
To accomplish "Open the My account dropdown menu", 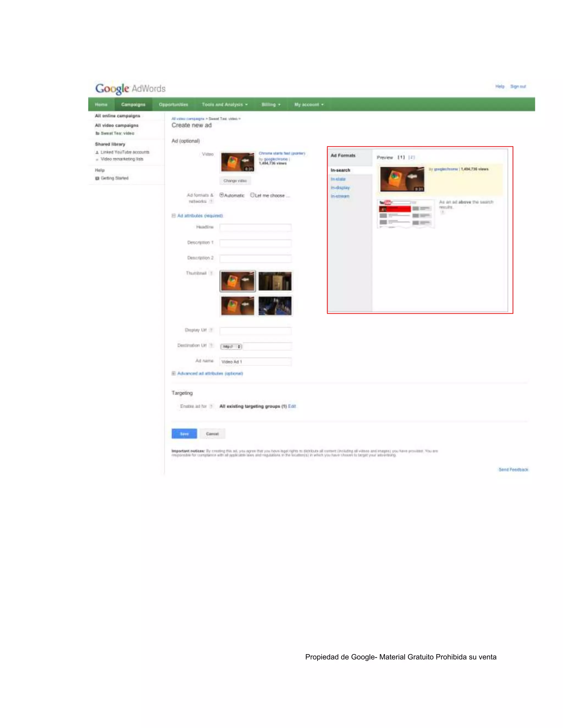I will tap(309, 104).
